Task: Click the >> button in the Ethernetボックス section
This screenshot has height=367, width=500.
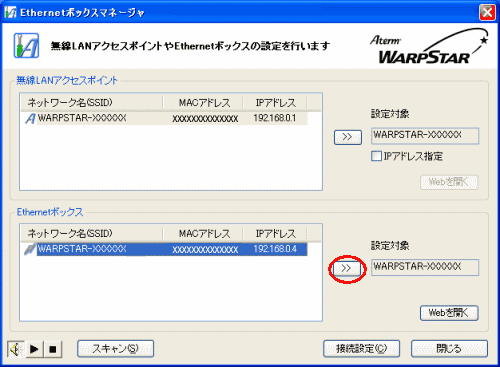Action: (x=347, y=269)
